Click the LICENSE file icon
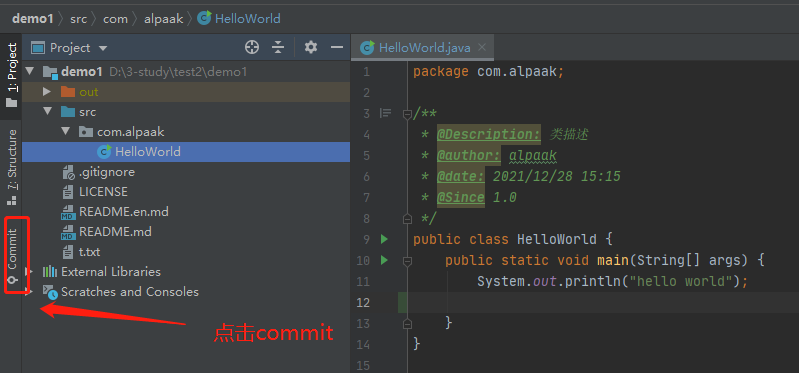Image resolution: width=799 pixels, height=373 pixels. tap(67, 192)
